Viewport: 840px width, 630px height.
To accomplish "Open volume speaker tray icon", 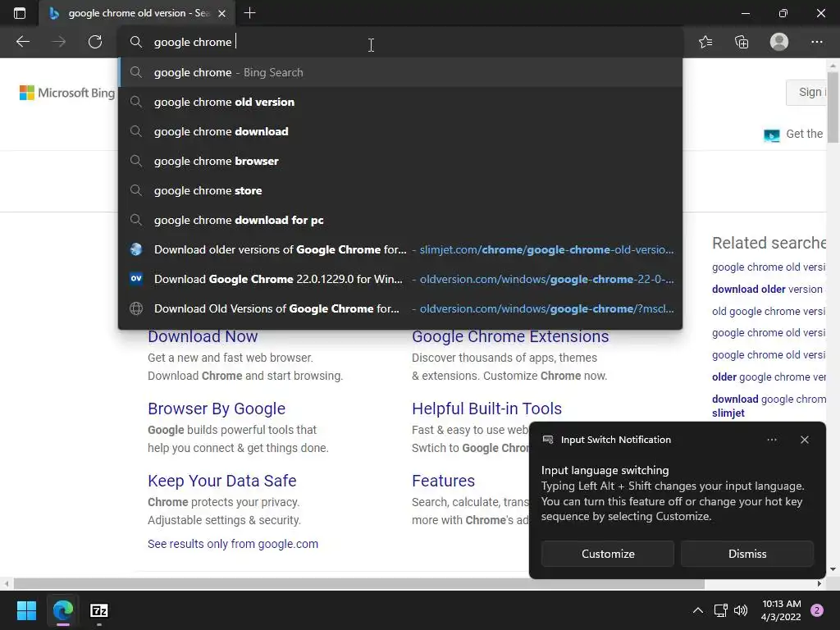I will [741, 610].
